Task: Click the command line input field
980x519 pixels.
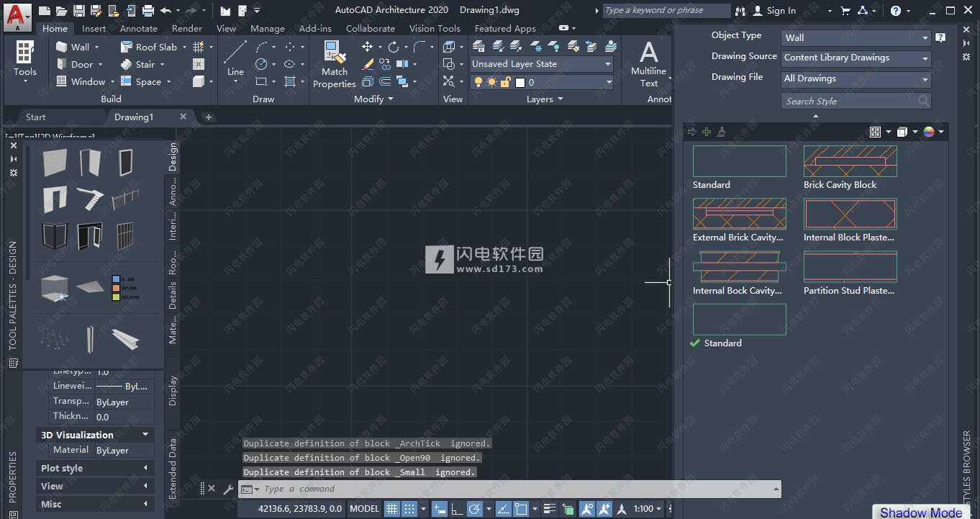Action: point(509,489)
